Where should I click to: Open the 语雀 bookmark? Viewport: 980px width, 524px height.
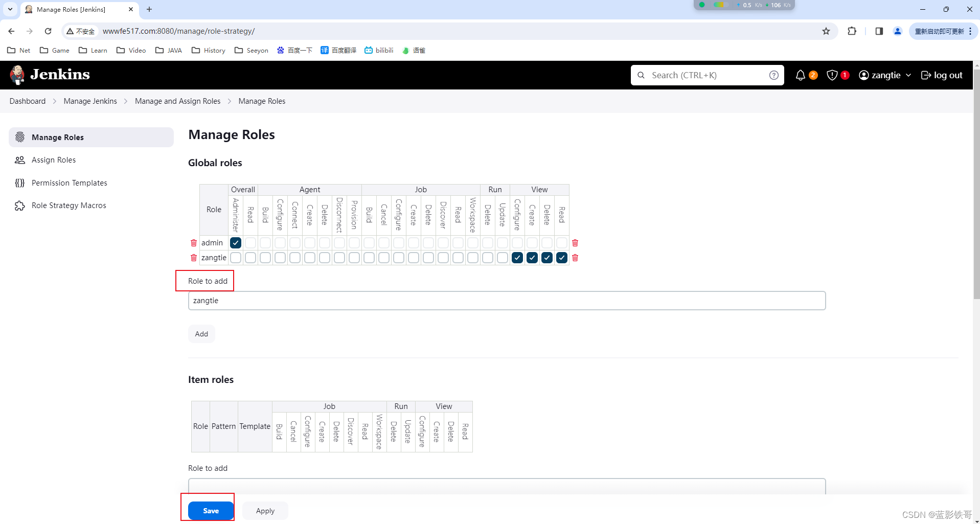[x=414, y=50]
